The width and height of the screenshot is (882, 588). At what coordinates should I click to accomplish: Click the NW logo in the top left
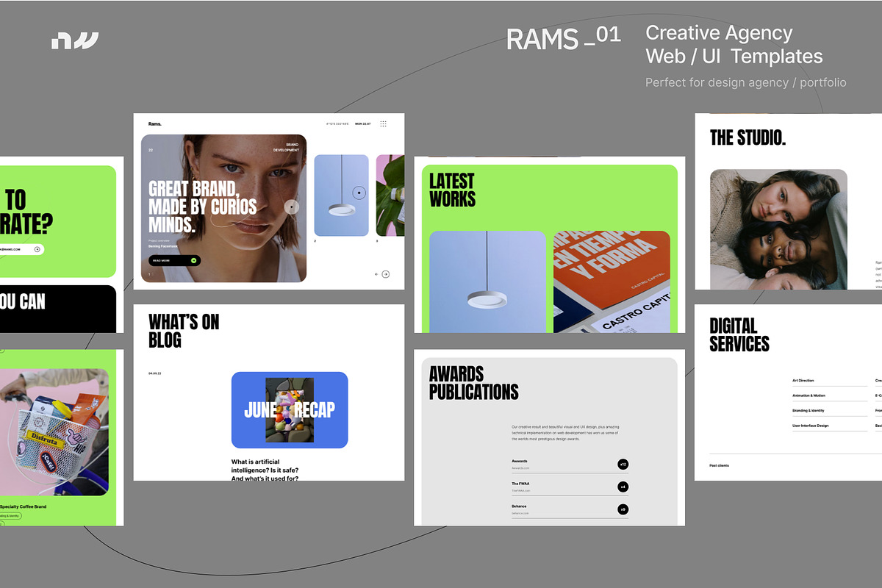pos(75,40)
